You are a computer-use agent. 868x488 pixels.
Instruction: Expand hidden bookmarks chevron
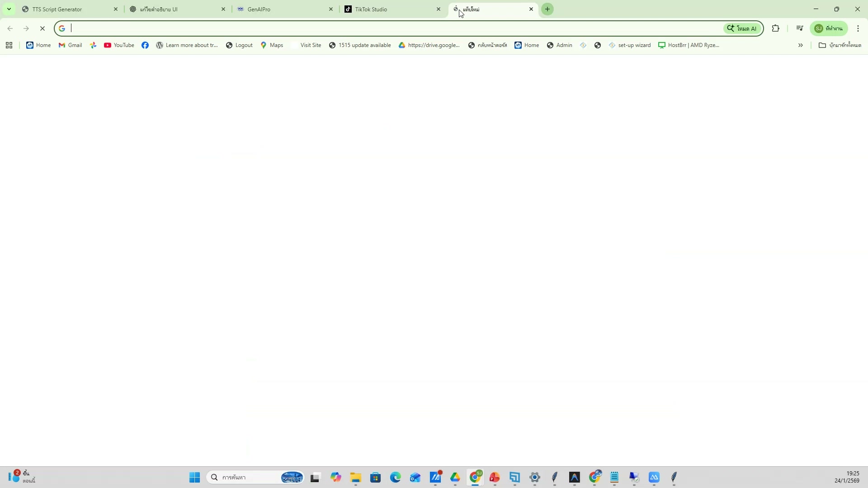click(801, 45)
